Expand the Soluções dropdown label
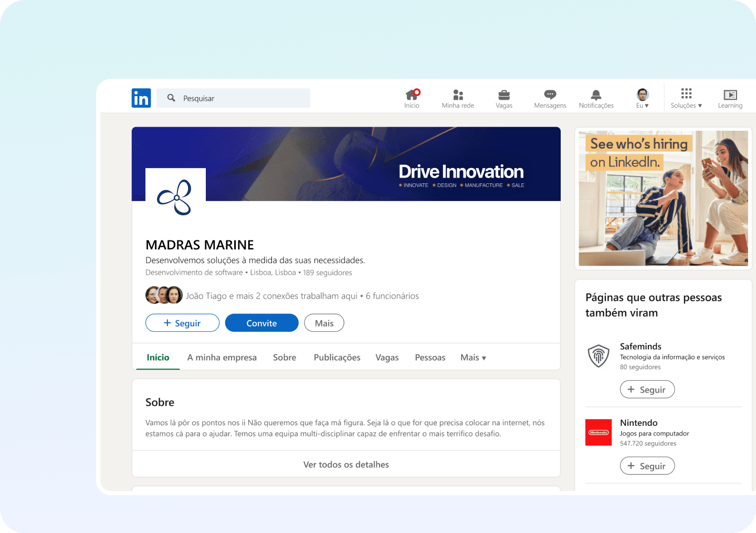 (686, 106)
